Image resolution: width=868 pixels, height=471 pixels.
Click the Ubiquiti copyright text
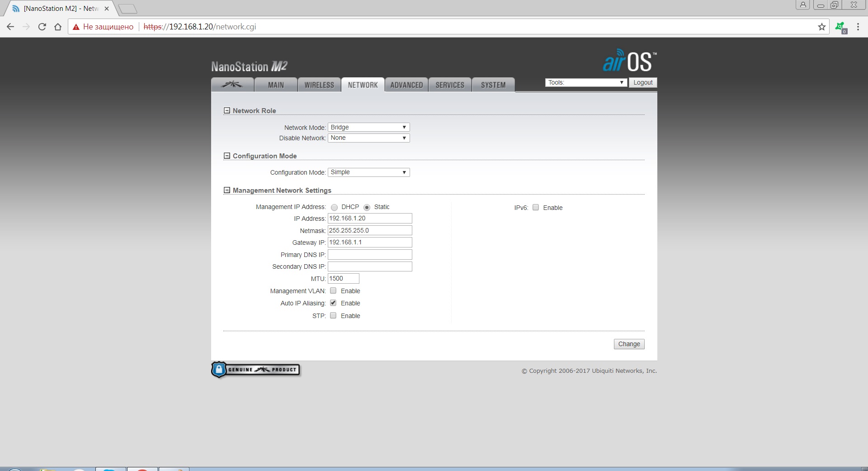pos(589,371)
